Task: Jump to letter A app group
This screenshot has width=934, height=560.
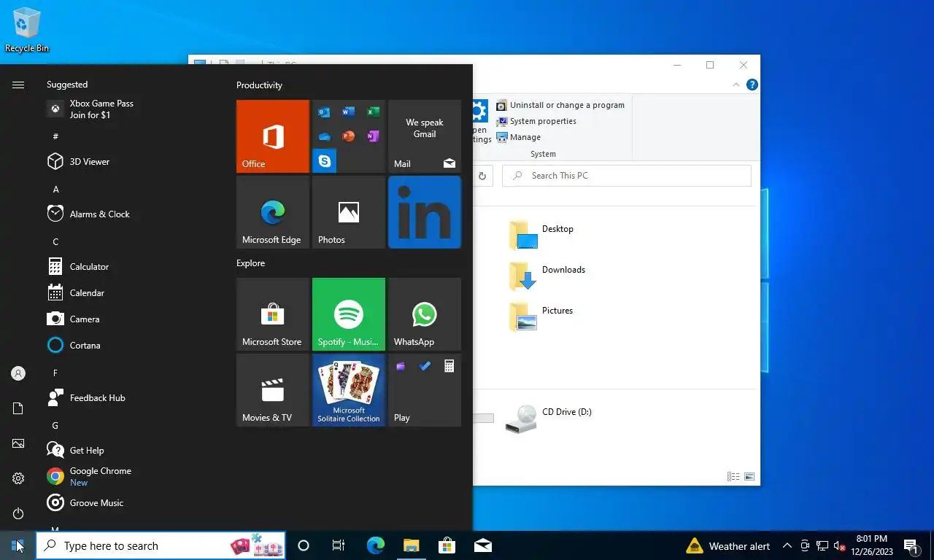Action: (x=55, y=190)
